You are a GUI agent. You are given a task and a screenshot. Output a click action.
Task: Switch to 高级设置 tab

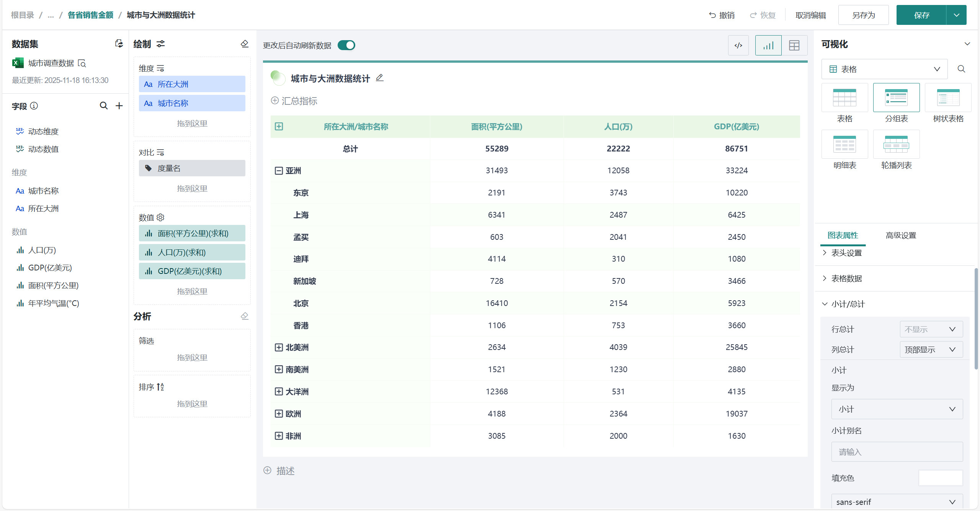point(901,235)
